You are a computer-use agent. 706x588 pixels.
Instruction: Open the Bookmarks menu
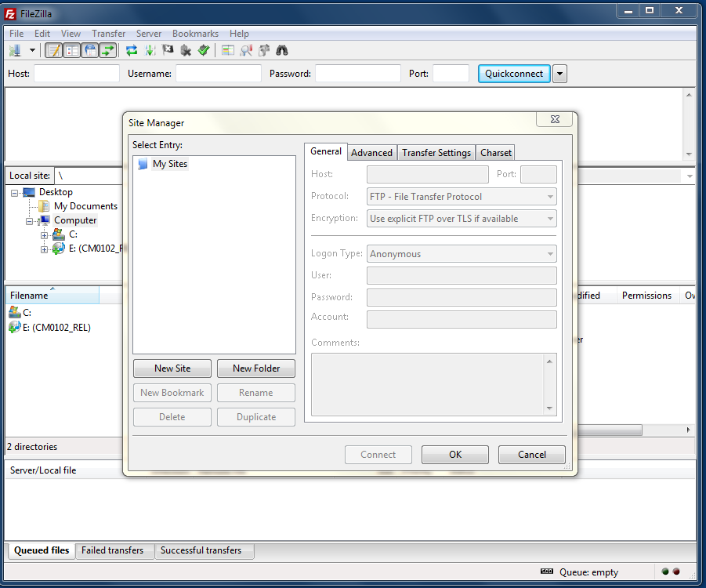[195, 34]
